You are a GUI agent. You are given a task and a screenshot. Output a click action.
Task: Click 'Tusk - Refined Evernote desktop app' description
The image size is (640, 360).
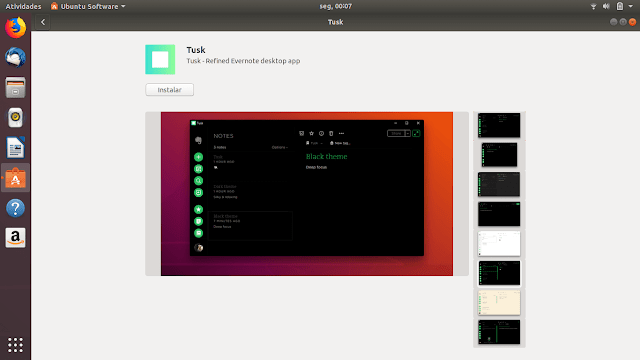coord(243,61)
